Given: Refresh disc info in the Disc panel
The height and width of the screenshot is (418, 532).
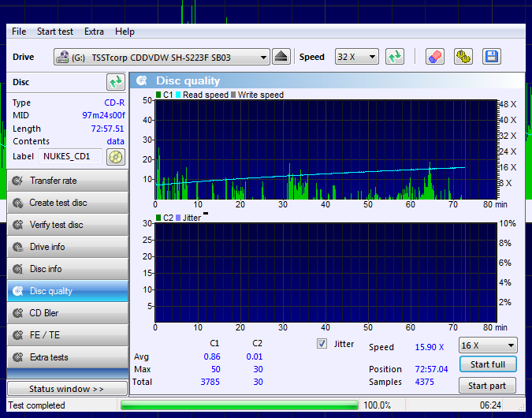Looking at the screenshot, I should point(116,82).
